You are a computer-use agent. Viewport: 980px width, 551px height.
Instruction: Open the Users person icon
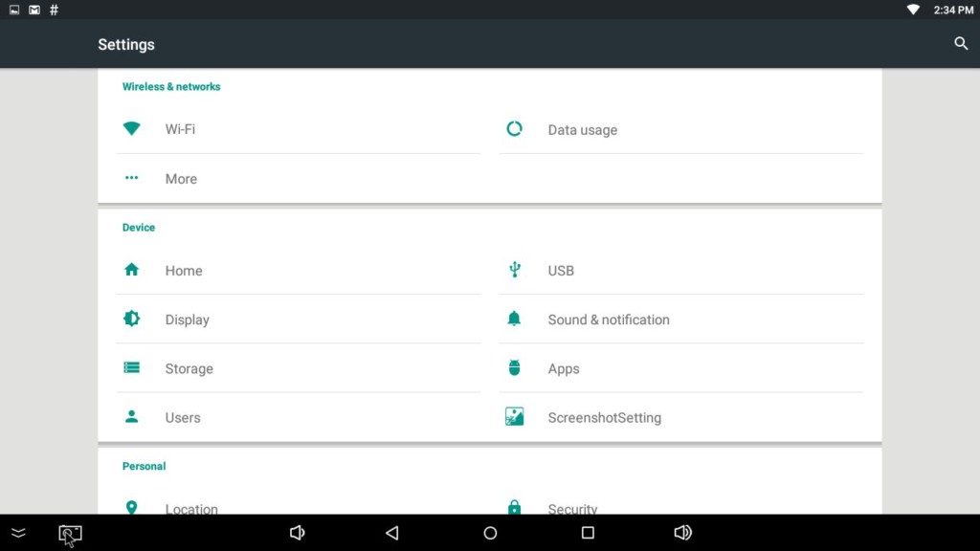[x=132, y=417]
